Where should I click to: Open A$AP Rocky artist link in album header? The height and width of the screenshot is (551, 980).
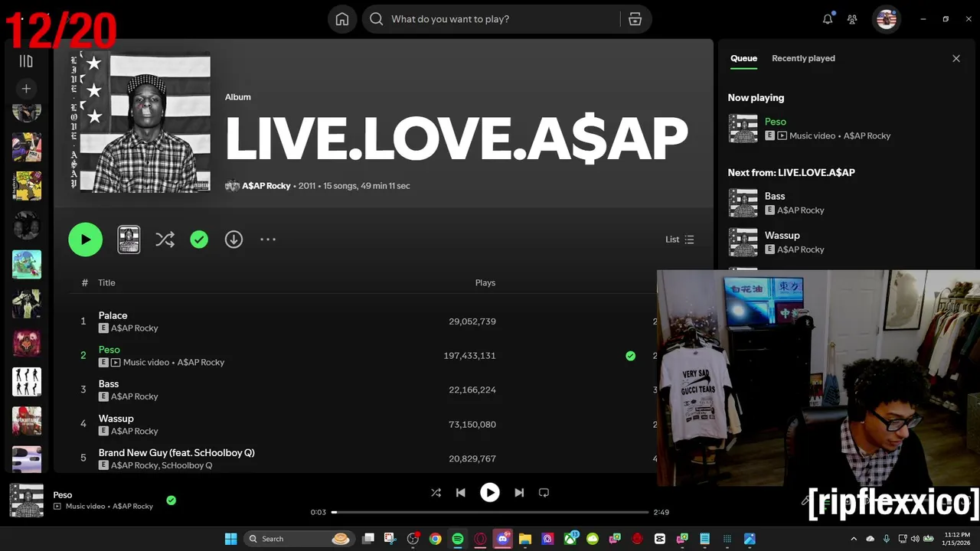tap(266, 186)
